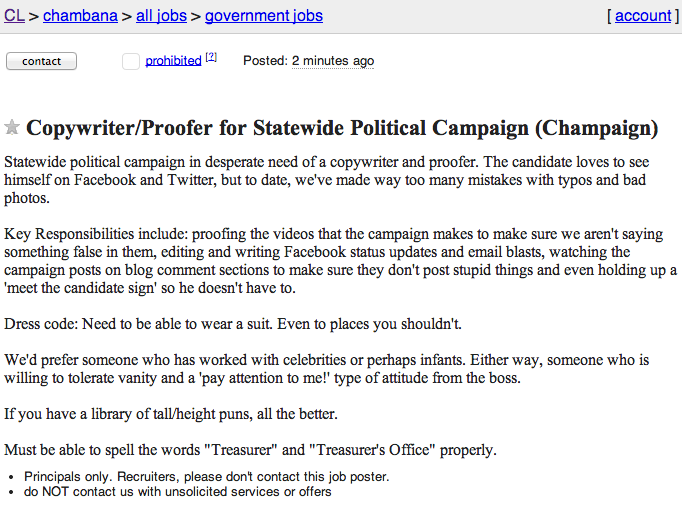Viewport: 682px width, 518px height.
Task: Click the contact button
Action: coord(41,61)
